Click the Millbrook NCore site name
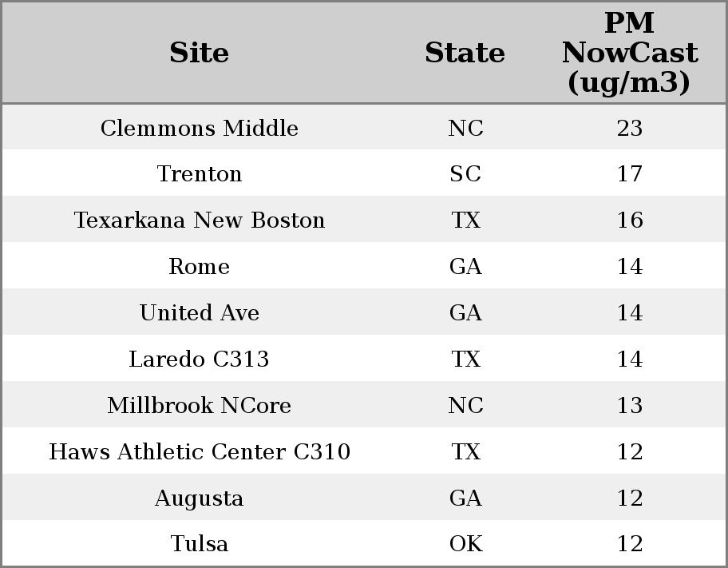Viewport: 728px width, 568px height. [x=200, y=405]
